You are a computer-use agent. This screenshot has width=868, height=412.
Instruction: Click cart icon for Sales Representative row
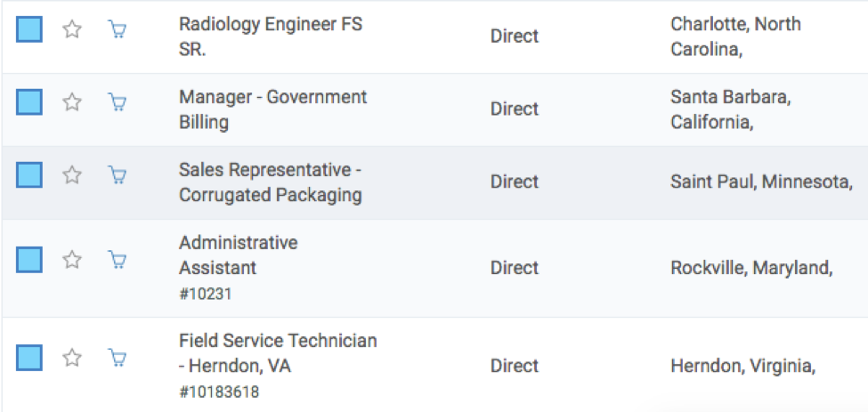[x=117, y=175]
